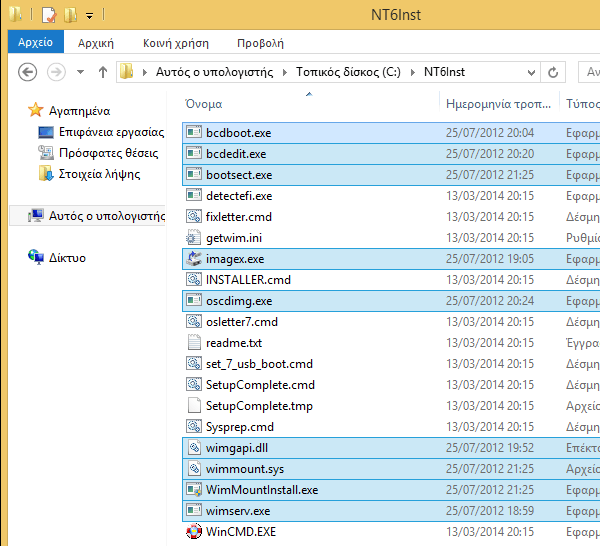Image resolution: width=600 pixels, height=546 pixels.
Task: Click the SetupComplete.cmd file icon
Action: click(194, 385)
